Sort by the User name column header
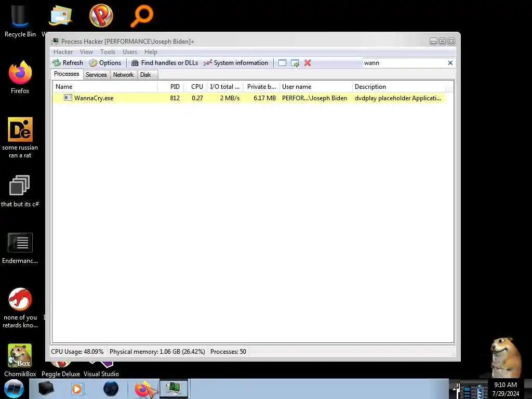532x399 pixels. pyautogui.click(x=316, y=87)
